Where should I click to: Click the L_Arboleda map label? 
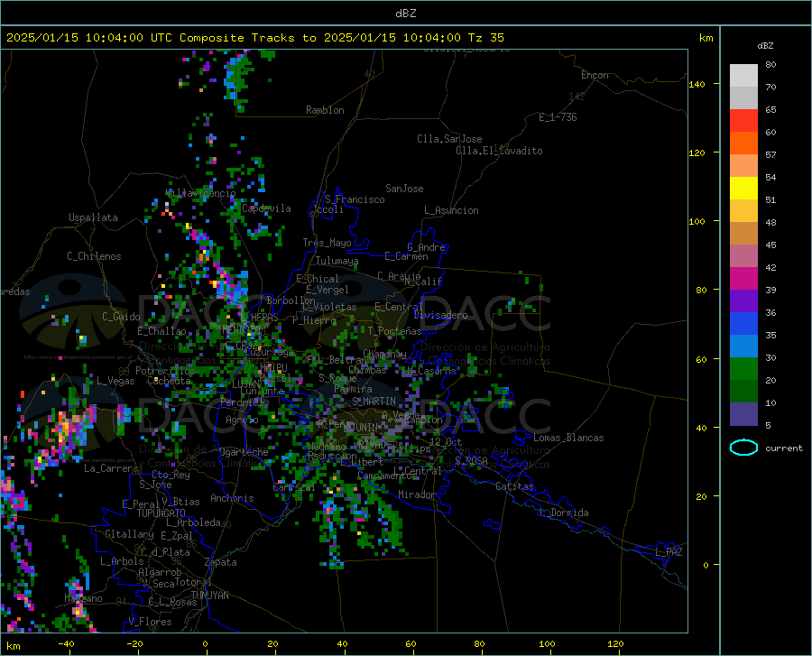[x=193, y=522]
